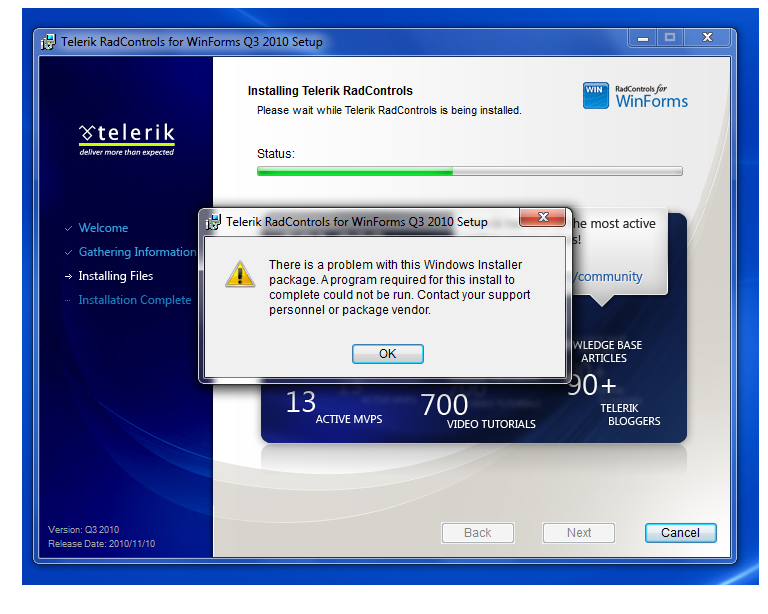Image resolution: width=768 pixels, height=614 pixels.
Task: Click the error message text in dialog
Action: 399,287
